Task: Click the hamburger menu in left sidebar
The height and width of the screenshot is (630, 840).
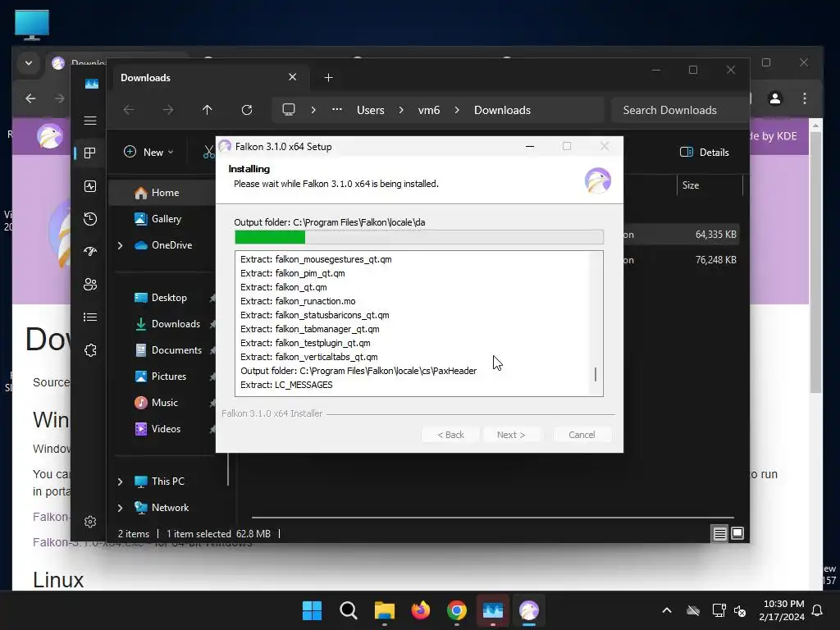Action: 90,121
